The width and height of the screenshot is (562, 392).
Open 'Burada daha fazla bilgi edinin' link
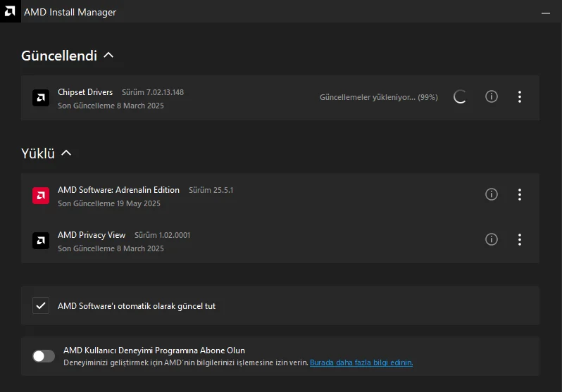361,363
